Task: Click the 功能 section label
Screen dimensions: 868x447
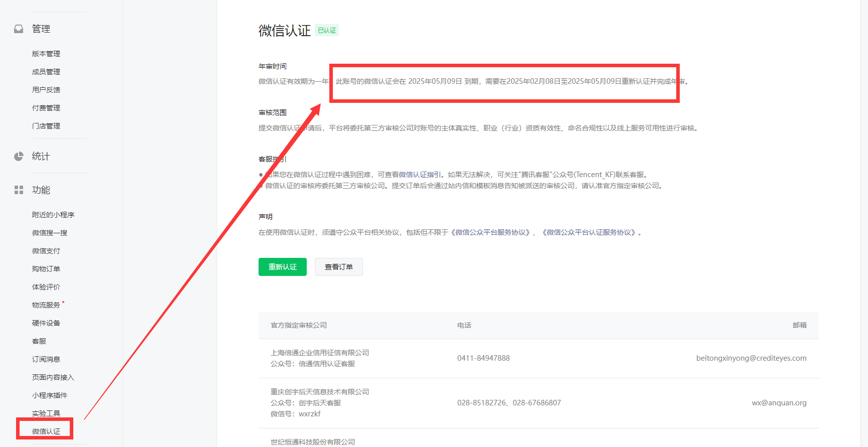Action: [41, 190]
